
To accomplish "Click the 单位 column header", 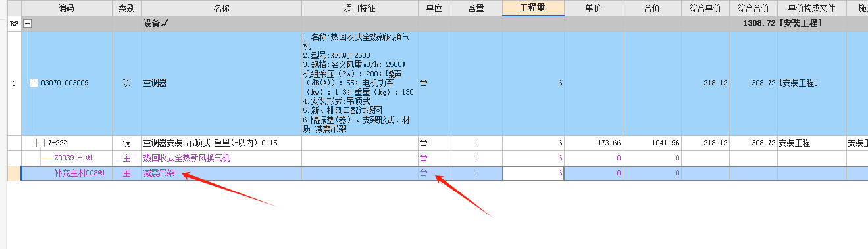I will tap(434, 8).
